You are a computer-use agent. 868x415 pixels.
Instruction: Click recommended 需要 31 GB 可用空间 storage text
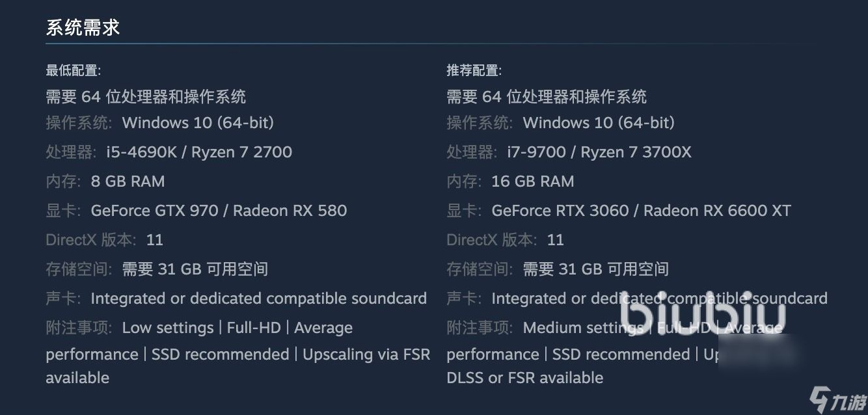pyautogui.click(x=596, y=269)
